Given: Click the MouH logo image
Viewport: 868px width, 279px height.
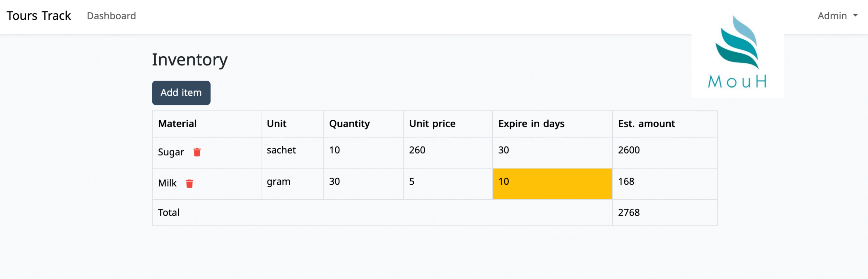Looking at the screenshot, I should [x=737, y=54].
